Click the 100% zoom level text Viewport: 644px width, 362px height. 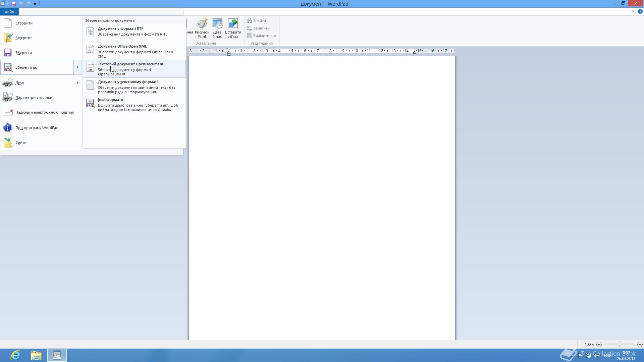589,345
